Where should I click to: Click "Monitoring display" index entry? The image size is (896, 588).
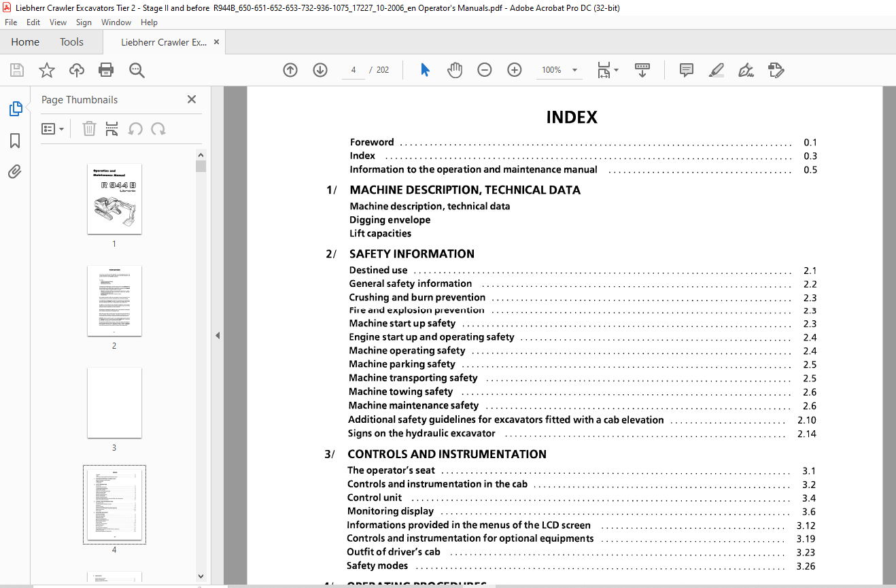pos(390,511)
